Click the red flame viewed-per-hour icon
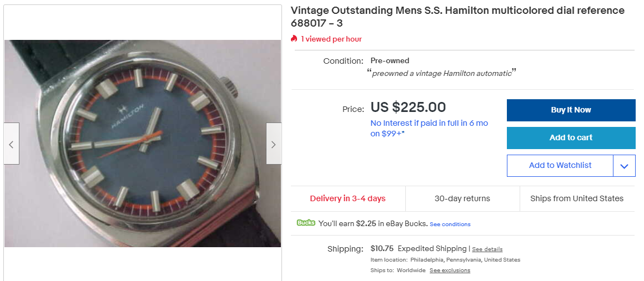The height and width of the screenshot is (281, 644). [294, 39]
